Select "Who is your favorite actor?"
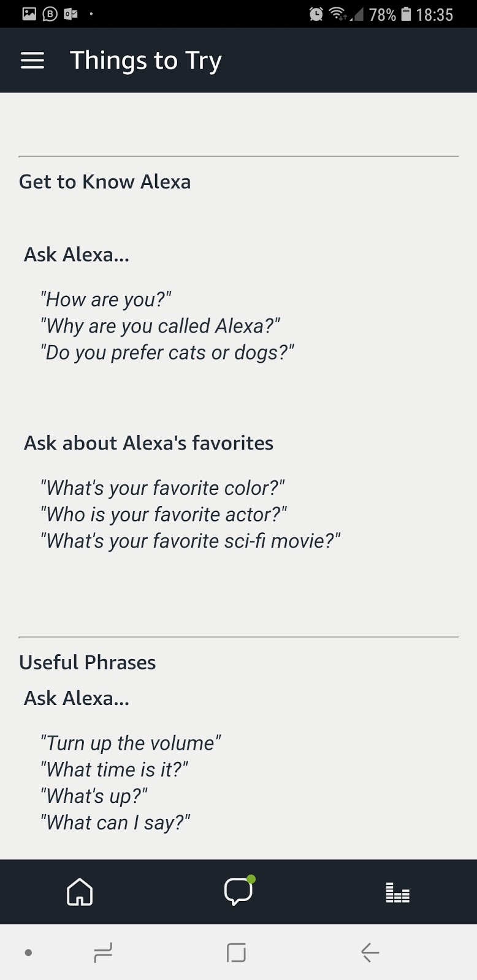The width and height of the screenshot is (477, 980). [164, 514]
